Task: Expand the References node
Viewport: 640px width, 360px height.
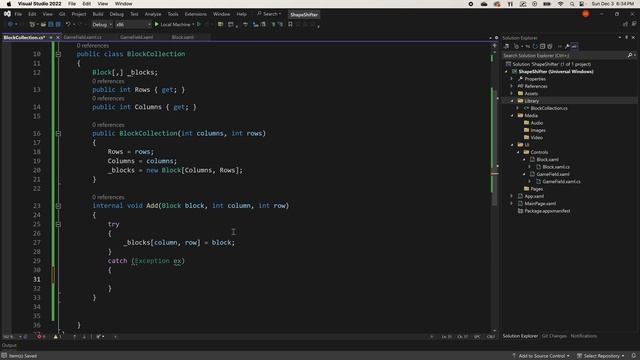Action: [x=512, y=86]
